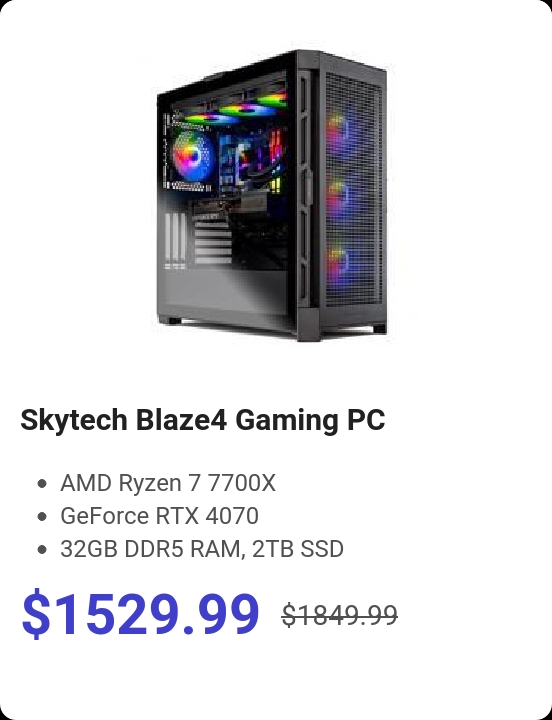
Task: Select the GeForce RTX 4070 spec line
Action: tap(159, 516)
